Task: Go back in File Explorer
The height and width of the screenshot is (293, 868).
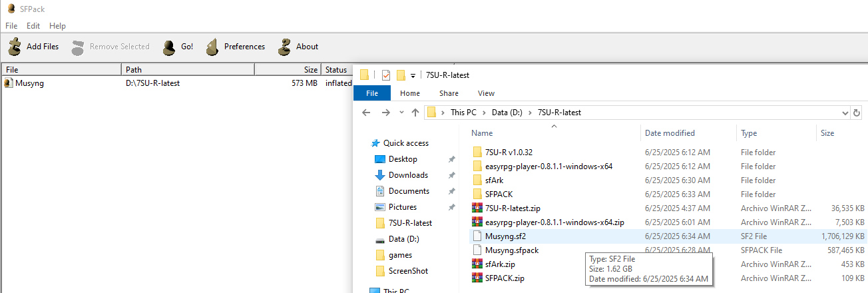Action: pyautogui.click(x=366, y=113)
